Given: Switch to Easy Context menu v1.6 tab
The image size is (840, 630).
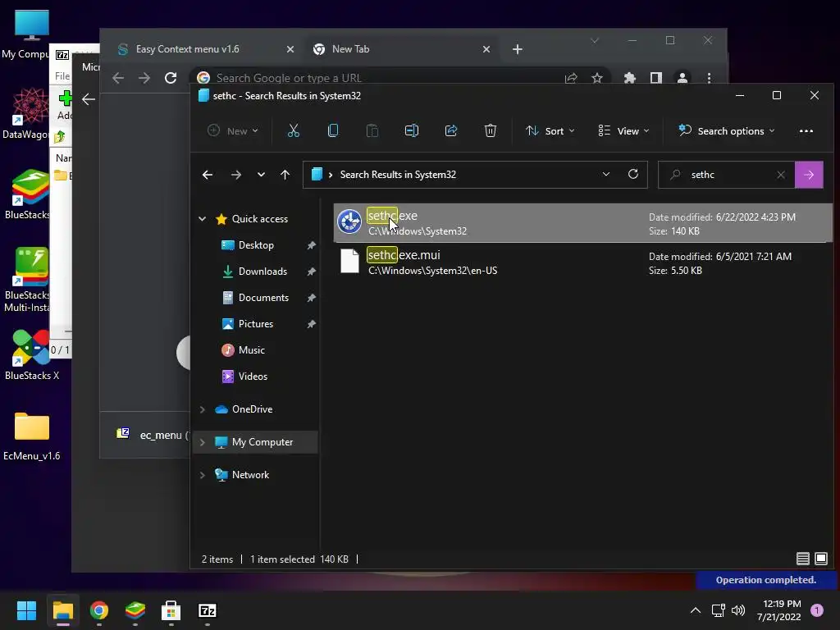Looking at the screenshot, I should click(x=206, y=49).
